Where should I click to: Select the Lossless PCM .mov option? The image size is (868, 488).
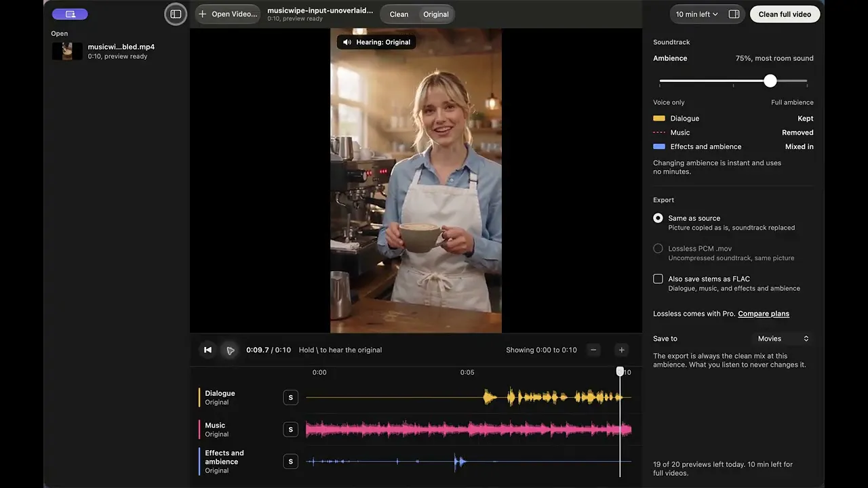(x=658, y=249)
